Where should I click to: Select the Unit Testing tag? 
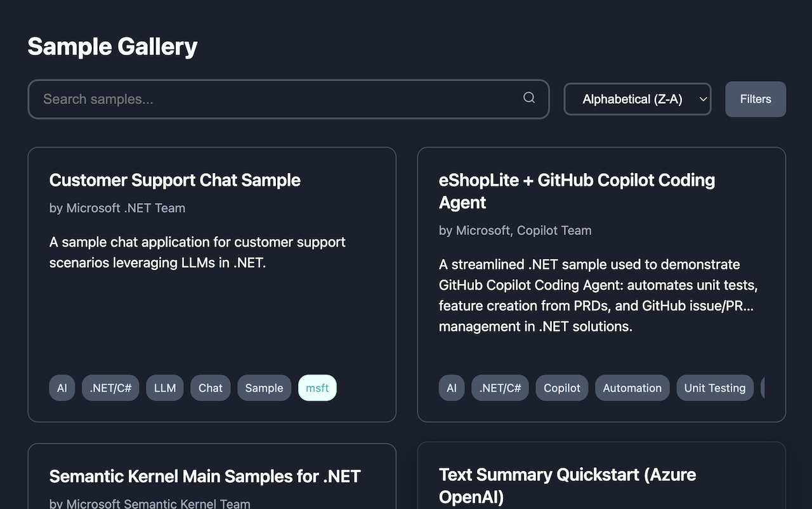(714, 389)
